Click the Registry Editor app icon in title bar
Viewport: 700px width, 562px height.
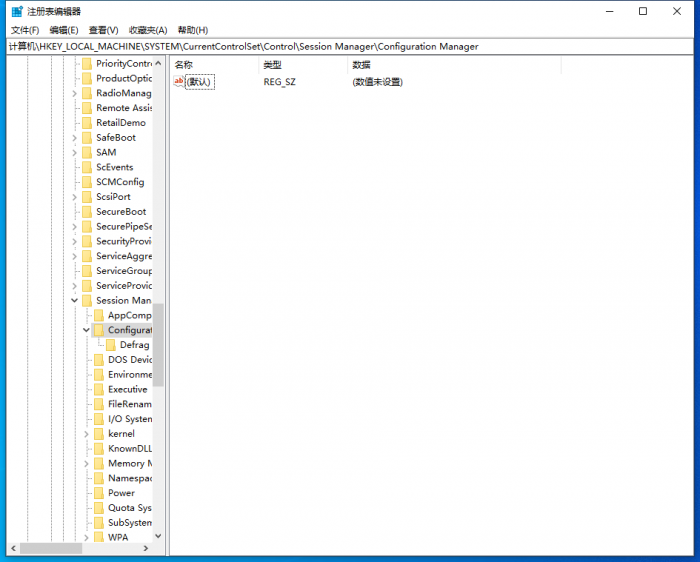(17, 12)
